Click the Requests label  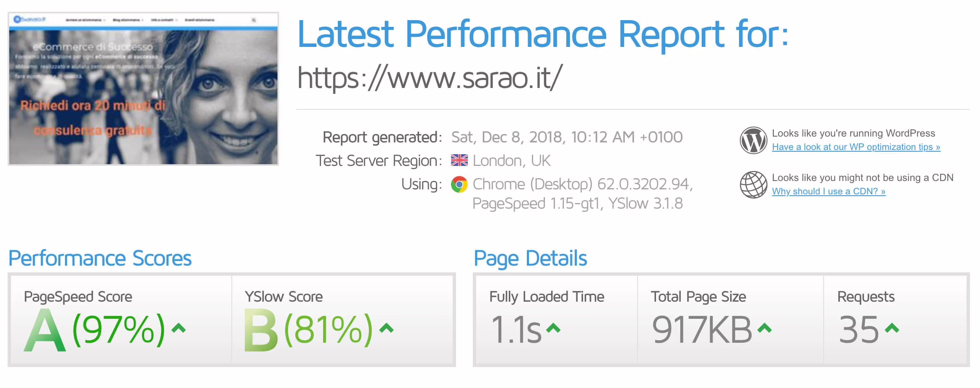(x=866, y=297)
